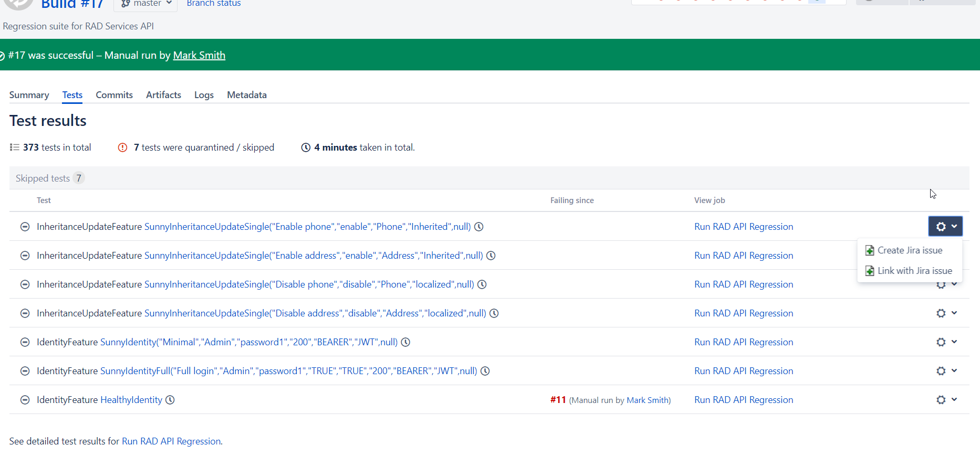Viewport: 980px width, 456px height.
Task: Click skipped icon beside SunnyIdentityFull test row
Action: tap(25, 371)
